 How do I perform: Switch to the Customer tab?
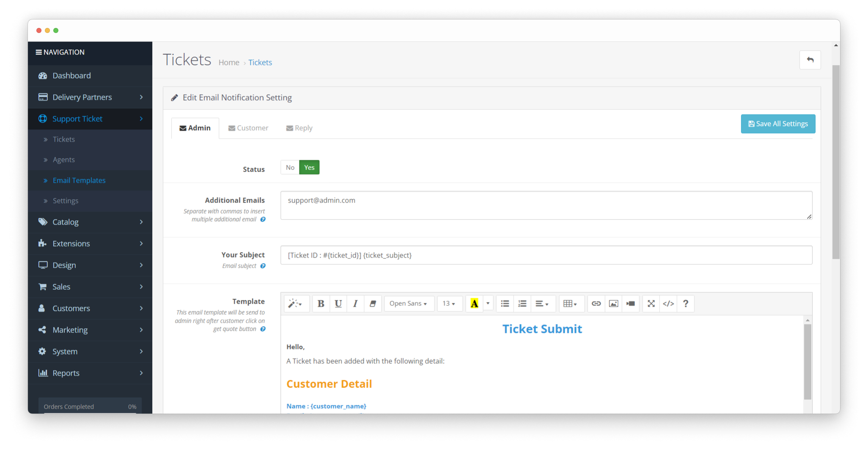(x=248, y=128)
